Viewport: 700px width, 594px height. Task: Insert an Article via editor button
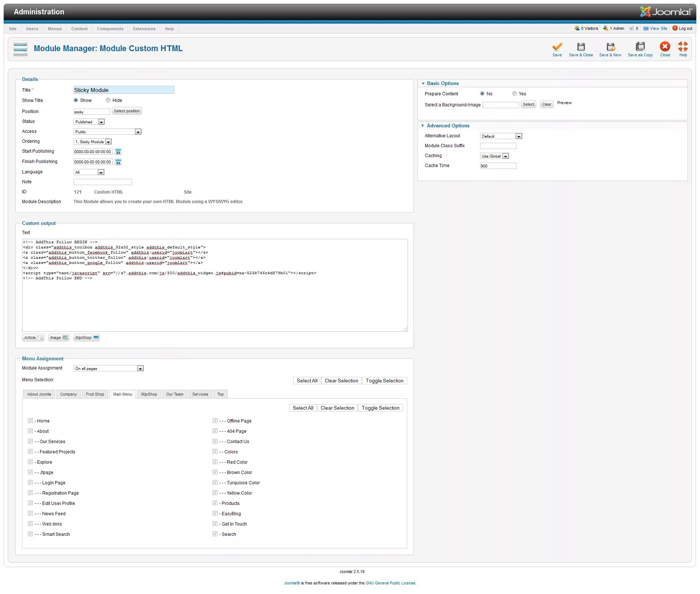[x=33, y=337]
